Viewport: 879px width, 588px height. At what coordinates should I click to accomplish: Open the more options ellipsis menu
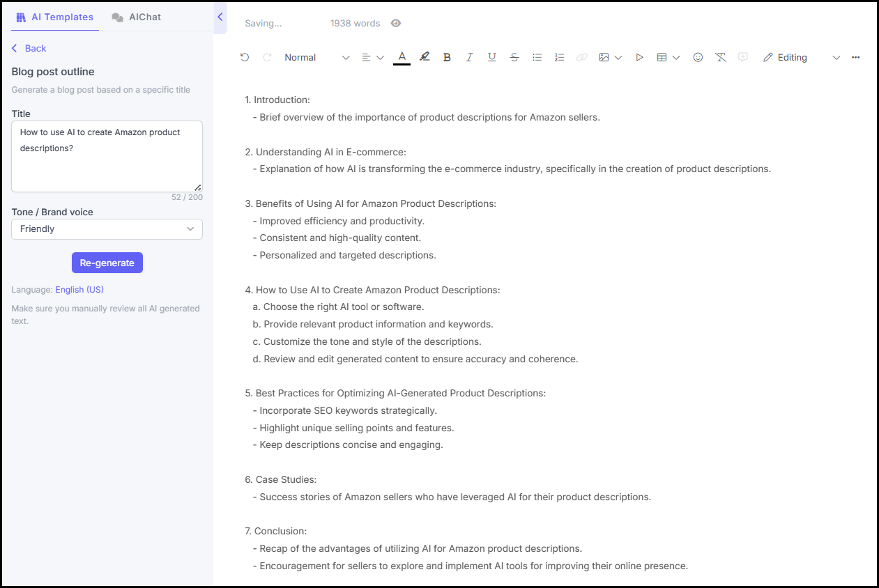[856, 57]
